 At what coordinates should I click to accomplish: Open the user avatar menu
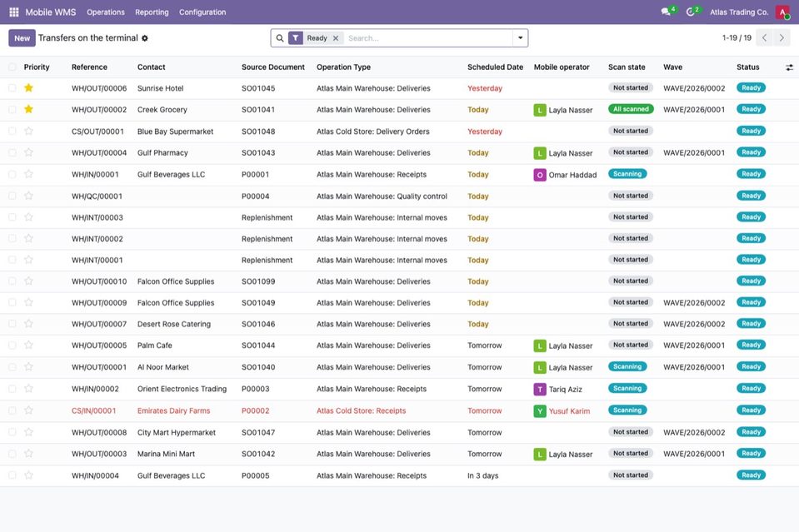782,12
